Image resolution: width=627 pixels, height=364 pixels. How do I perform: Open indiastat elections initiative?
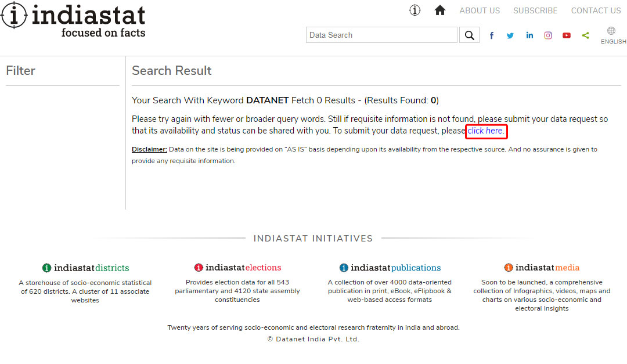pos(237,267)
